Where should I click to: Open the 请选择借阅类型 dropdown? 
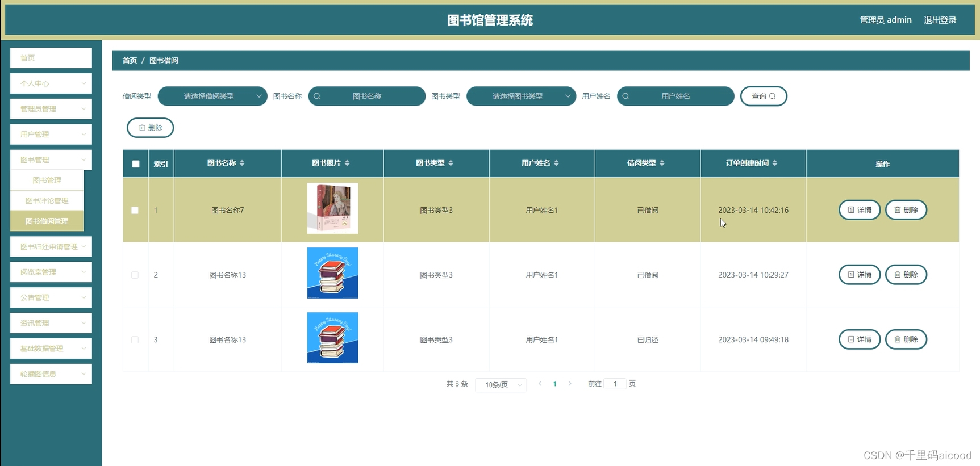pyautogui.click(x=212, y=96)
